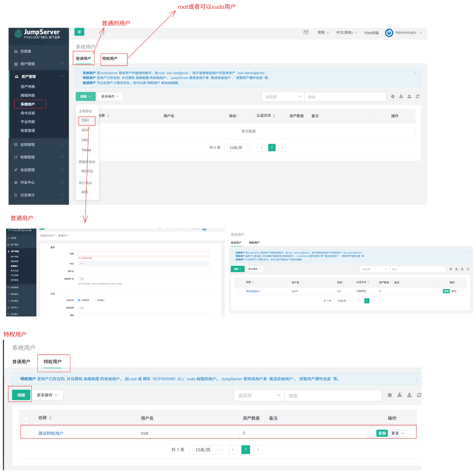Click refresh icon in top toolbar

coord(418,96)
